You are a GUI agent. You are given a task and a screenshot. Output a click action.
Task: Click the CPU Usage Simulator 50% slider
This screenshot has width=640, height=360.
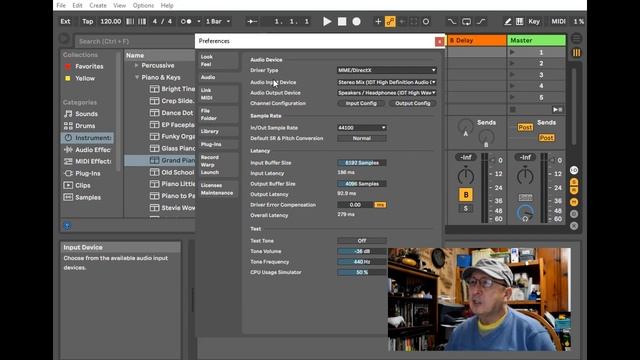click(362, 272)
